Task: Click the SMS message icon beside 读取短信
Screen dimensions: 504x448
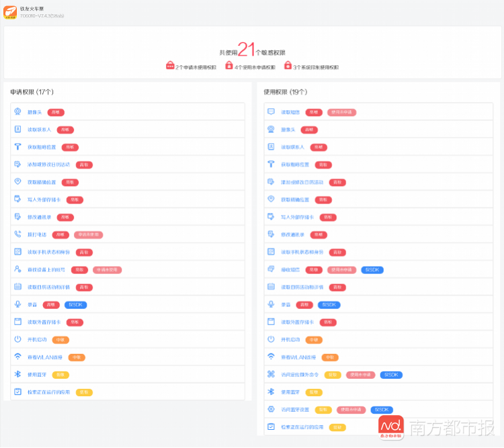Action: [271, 111]
